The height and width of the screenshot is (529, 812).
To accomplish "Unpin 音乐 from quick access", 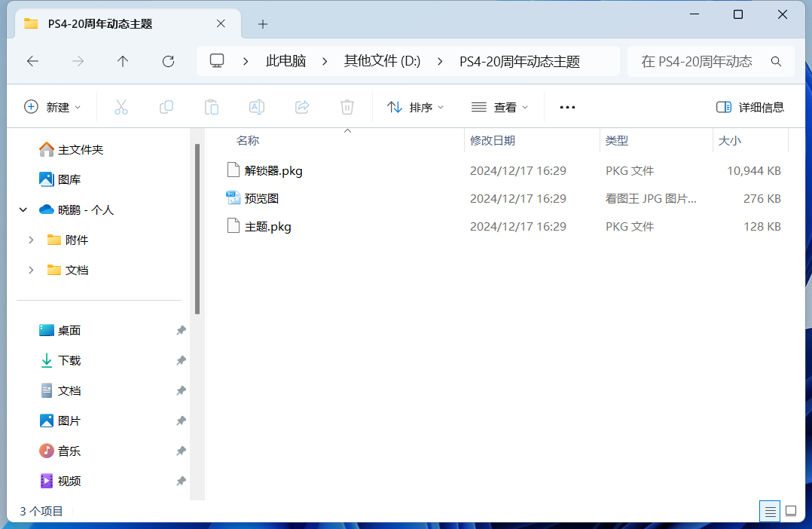I will point(180,451).
